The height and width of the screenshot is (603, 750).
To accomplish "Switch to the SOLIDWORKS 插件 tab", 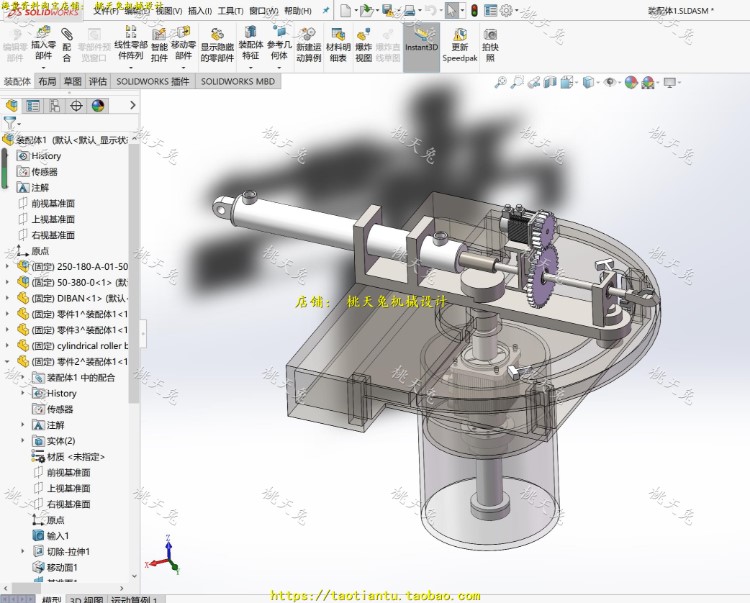I will pyautogui.click(x=153, y=81).
